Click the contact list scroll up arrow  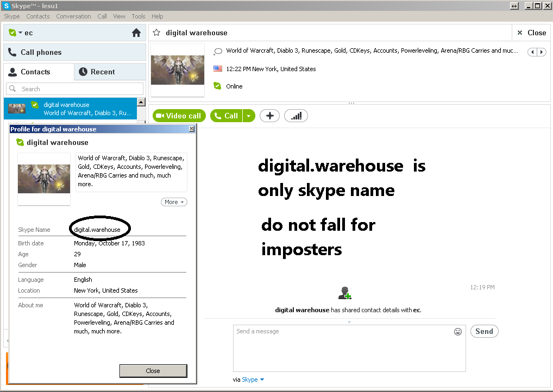141,102
